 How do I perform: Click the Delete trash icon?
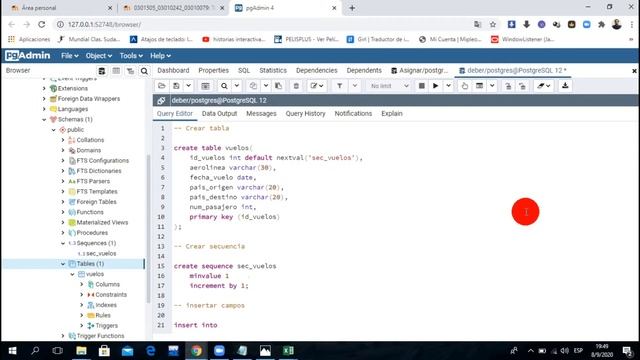coord(296,86)
